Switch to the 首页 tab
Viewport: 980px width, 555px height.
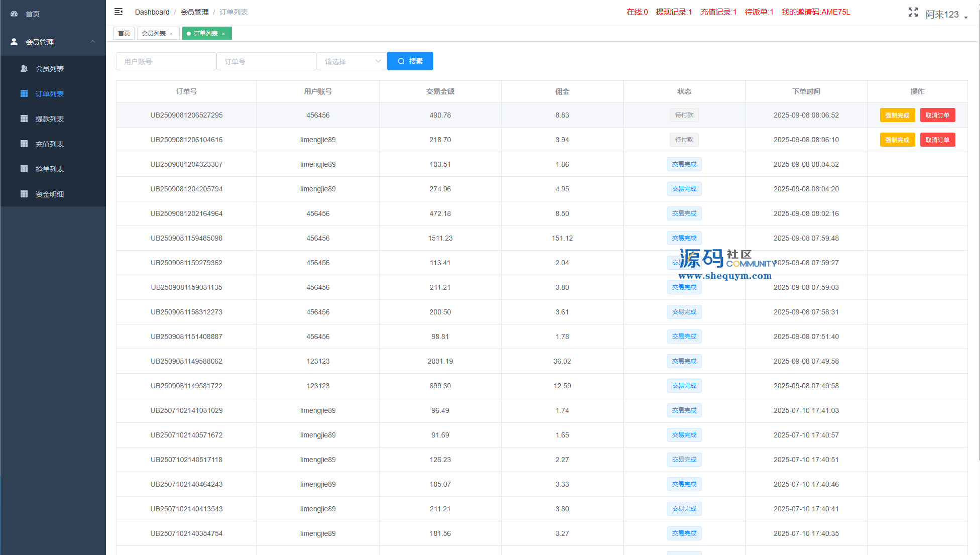pos(124,34)
